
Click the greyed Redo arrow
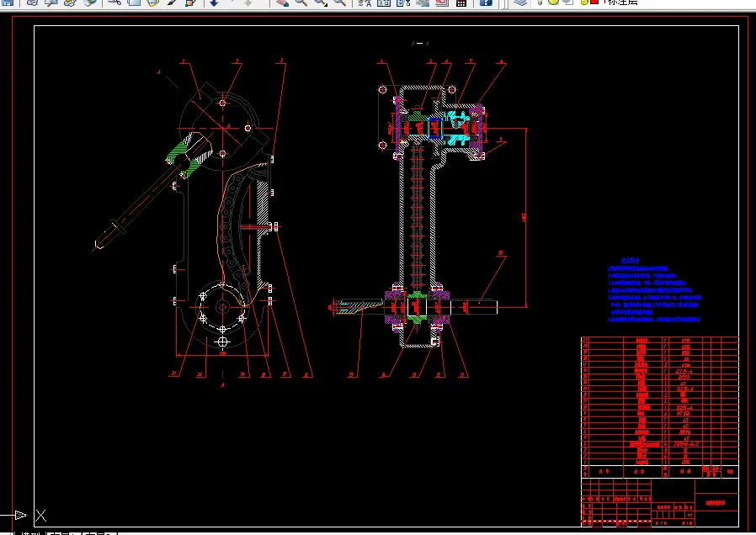coord(248,3)
